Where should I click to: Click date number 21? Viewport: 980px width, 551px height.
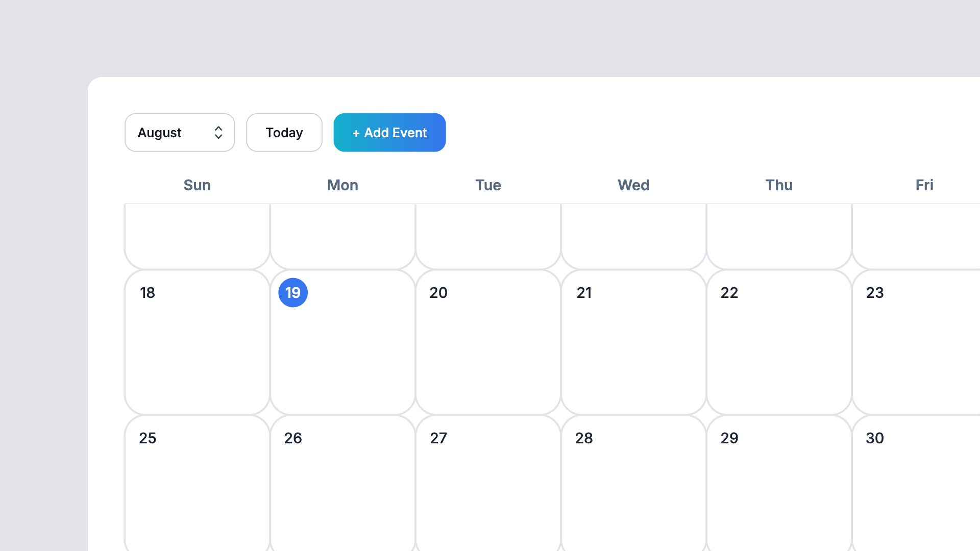pos(584,293)
